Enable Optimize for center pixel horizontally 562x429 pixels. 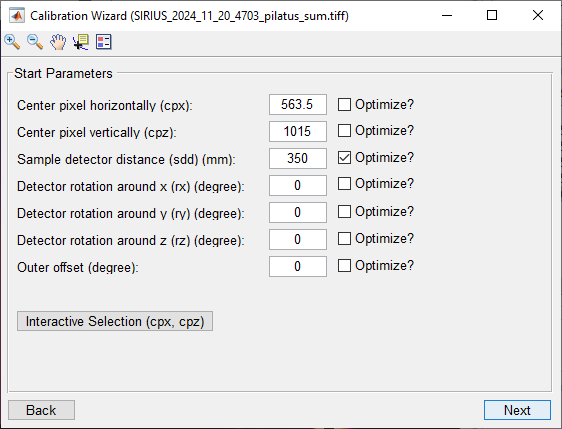[x=344, y=105]
